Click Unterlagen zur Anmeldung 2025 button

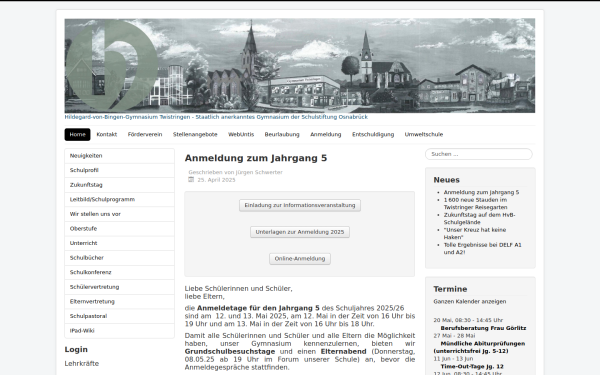(x=300, y=232)
